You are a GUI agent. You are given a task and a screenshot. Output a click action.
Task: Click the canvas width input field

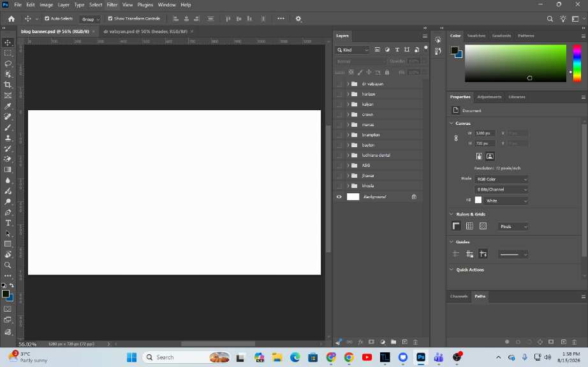pos(485,133)
